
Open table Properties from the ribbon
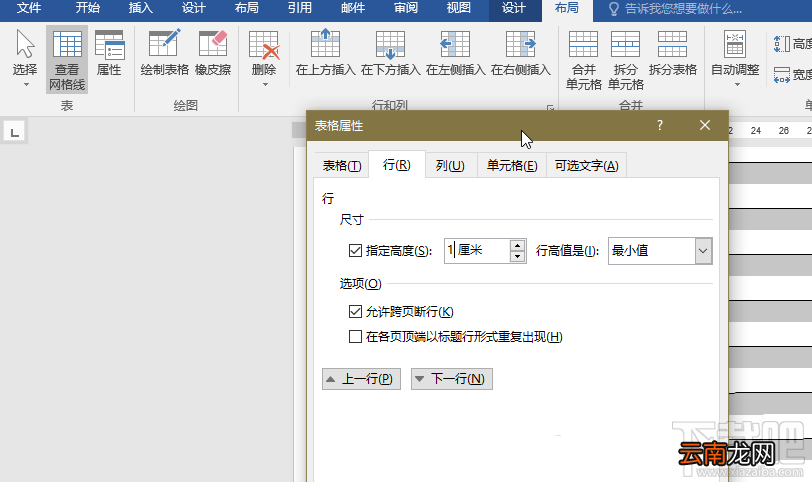109,54
